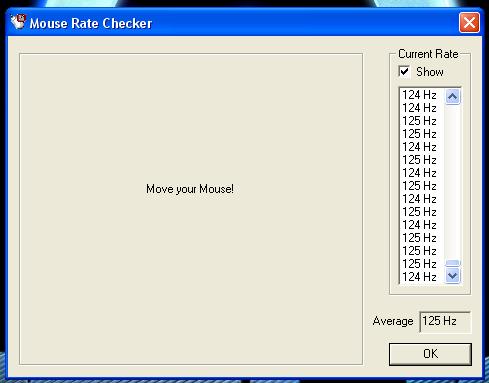The height and width of the screenshot is (383, 489).
Task: Click the Show checkbox label text
Action: [x=430, y=72]
